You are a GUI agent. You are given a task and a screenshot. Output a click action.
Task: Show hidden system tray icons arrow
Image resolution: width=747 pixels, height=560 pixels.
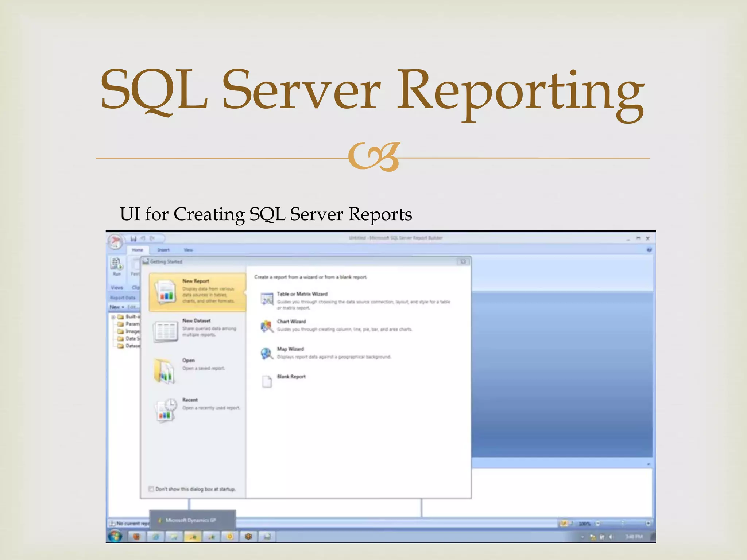pos(582,537)
